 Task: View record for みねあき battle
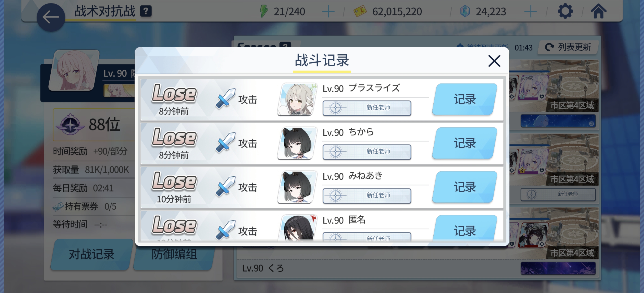(465, 187)
